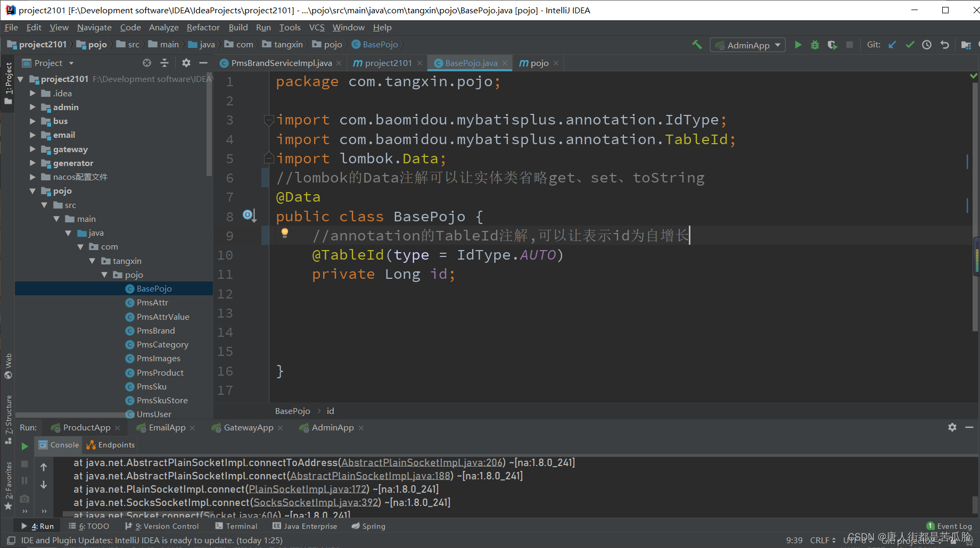
Task: Click the intention light bulb on line 9
Action: tap(285, 233)
